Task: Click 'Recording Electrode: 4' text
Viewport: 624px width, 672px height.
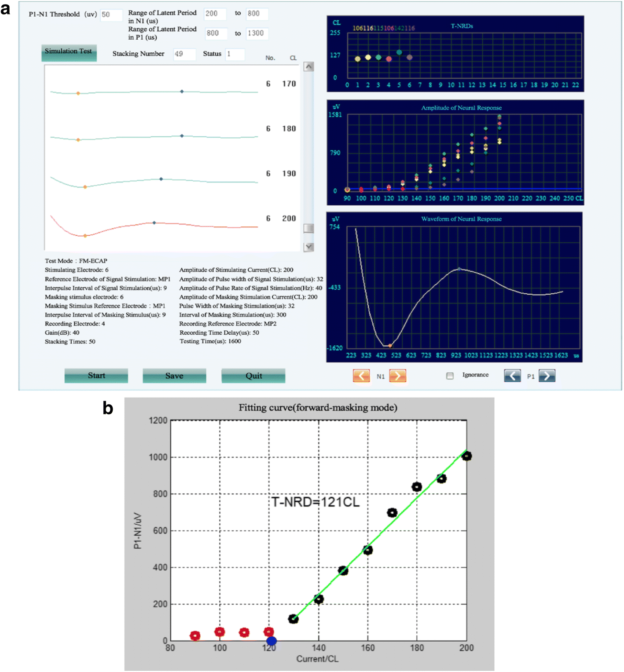Action: pyautogui.click(x=75, y=324)
